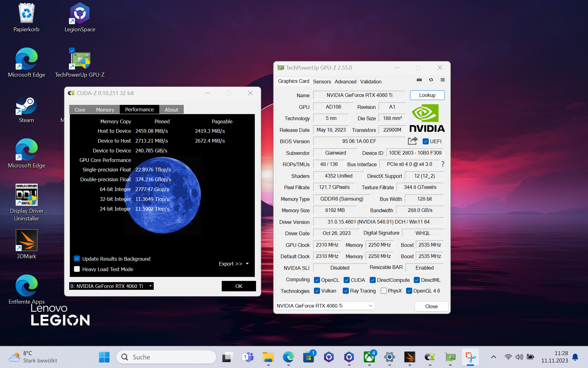588x368 pixels.
Task: Enable Heavy Load Test Mode checkbox
Action: (x=77, y=269)
